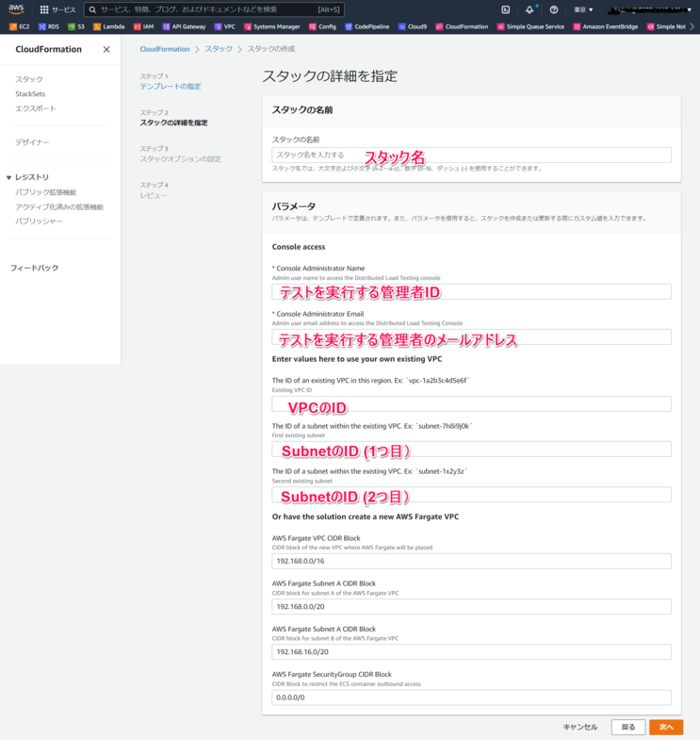Open Simple Queue Service bookmark
This screenshot has height=754, width=700.
tap(530, 27)
